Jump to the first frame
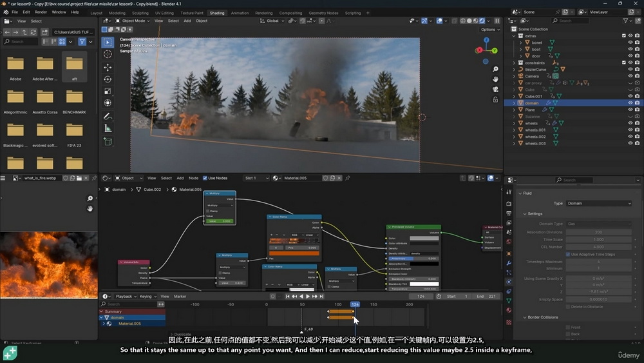Viewport: 644px width, 363px height. click(x=287, y=296)
